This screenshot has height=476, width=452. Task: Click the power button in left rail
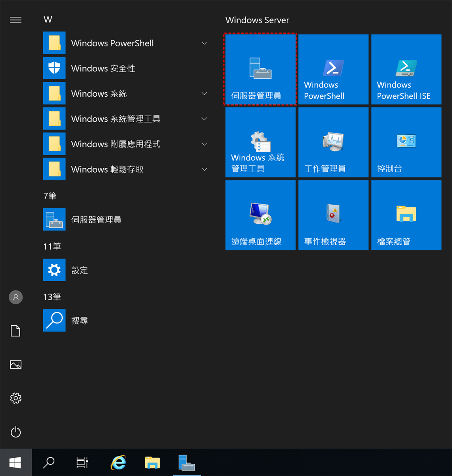16,432
